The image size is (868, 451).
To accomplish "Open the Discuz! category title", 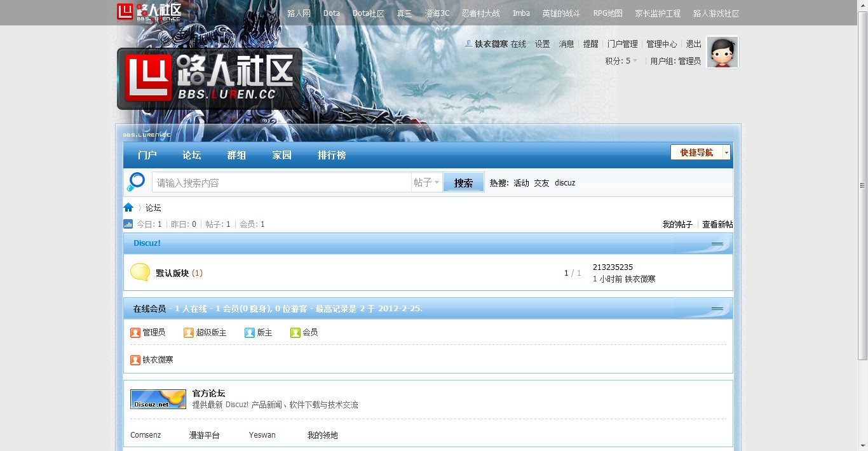I will click(147, 243).
